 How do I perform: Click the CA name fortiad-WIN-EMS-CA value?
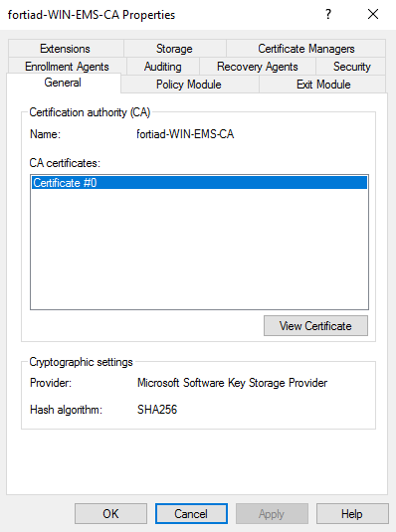pyautogui.click(x=185, y=134)
